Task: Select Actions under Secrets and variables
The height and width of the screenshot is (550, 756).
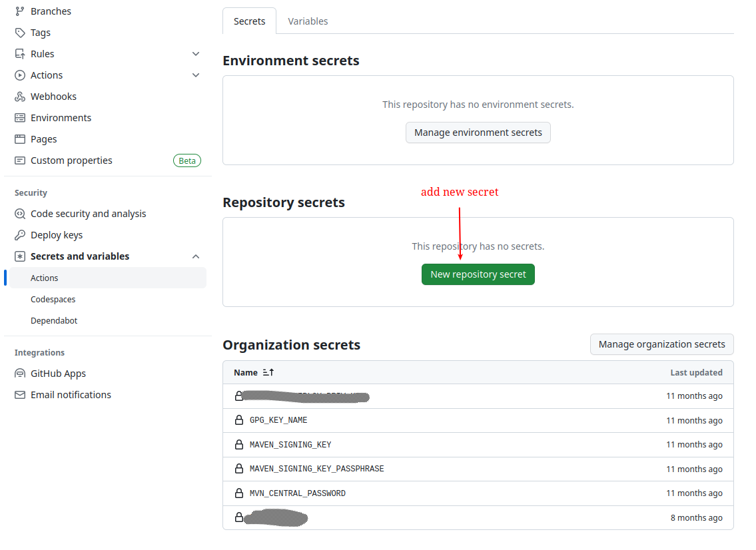Action: [107, 278]
